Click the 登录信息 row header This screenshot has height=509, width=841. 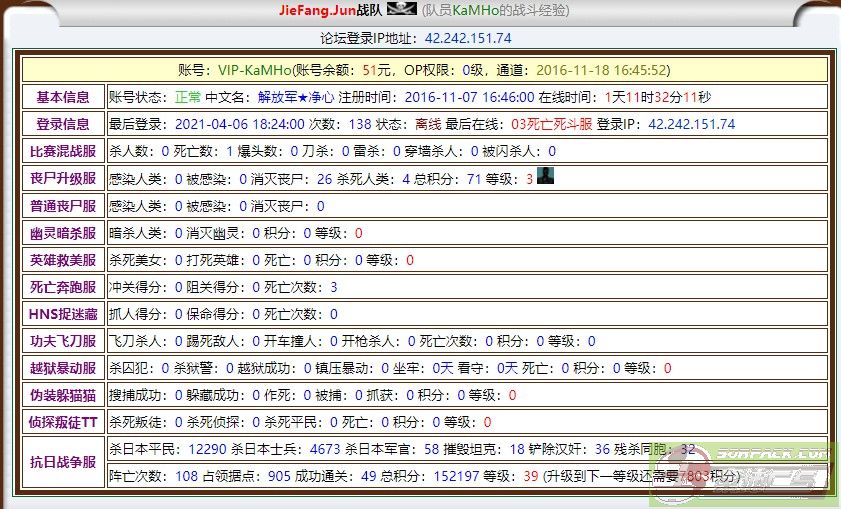[x=63, y=125]
